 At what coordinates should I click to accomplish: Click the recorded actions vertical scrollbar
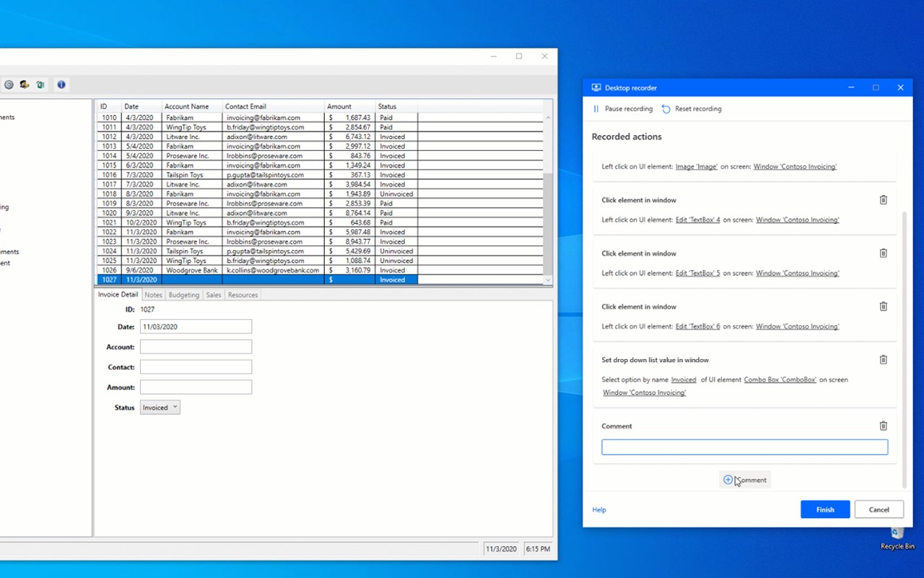coord(905,347)
